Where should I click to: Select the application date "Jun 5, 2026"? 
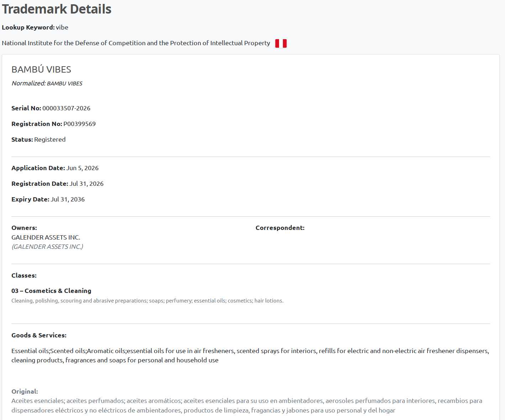coord(83,168)
